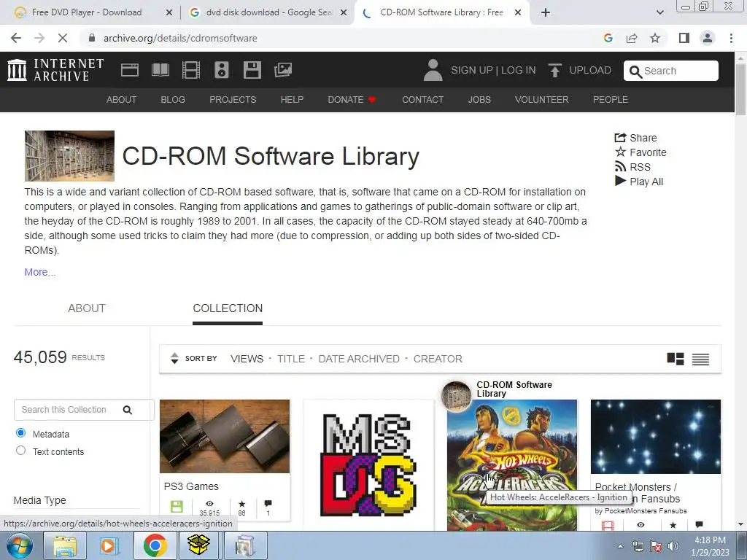Open Windows Start button
This screenshot has height=560, width=747.
pyautogui.click(x=19, y=545)
